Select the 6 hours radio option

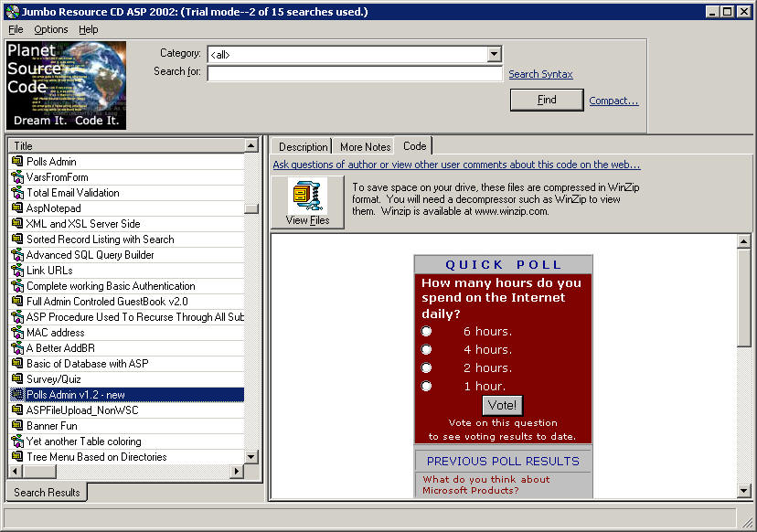coord(426,331)
